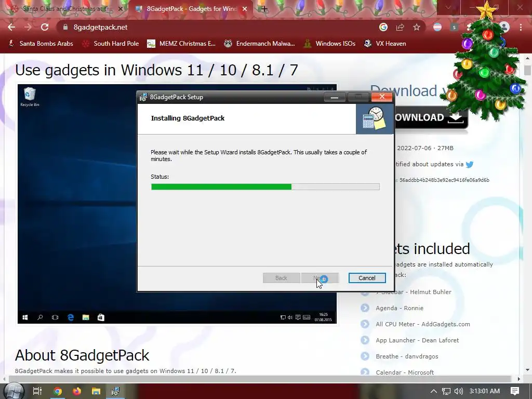
Task: Open Task View on the taskbar
Action: 37,391
